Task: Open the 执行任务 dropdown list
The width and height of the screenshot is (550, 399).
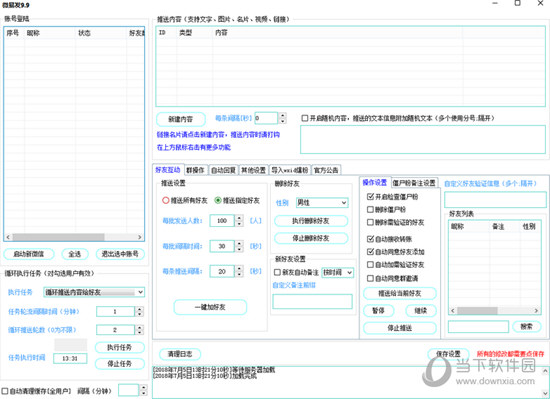Action: pyautogui.click(x=94, y=292)
